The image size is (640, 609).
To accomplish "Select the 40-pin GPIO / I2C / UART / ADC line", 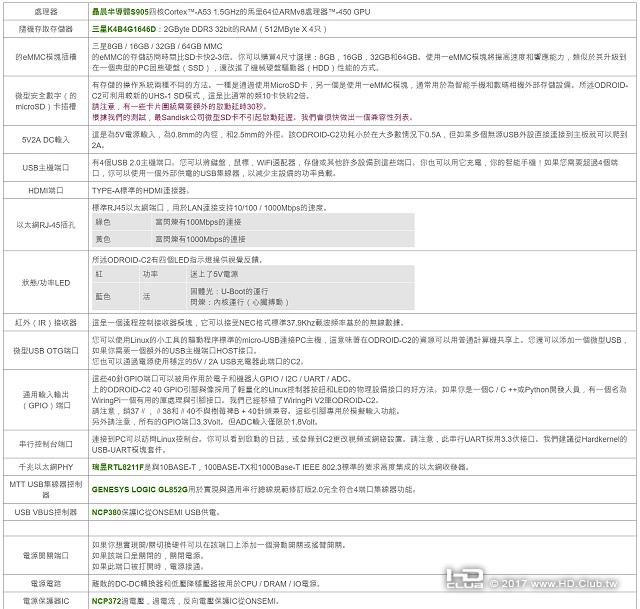I will point(222,379).
